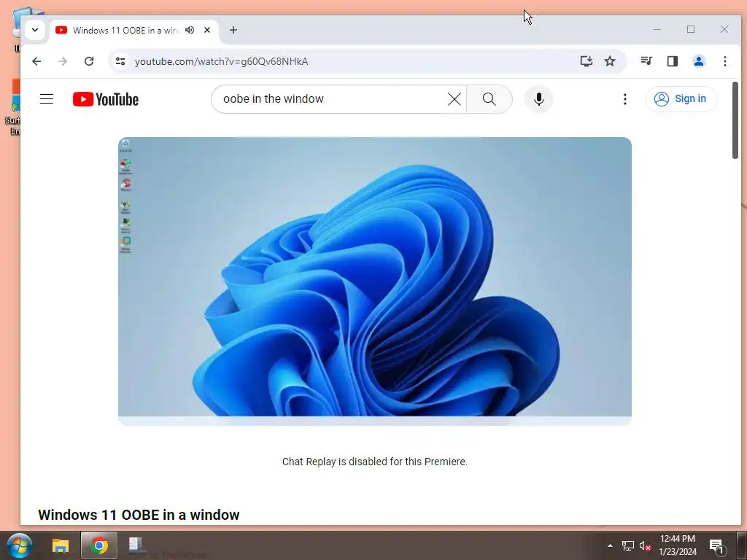Submit the YouTube search

click(489, 99)
